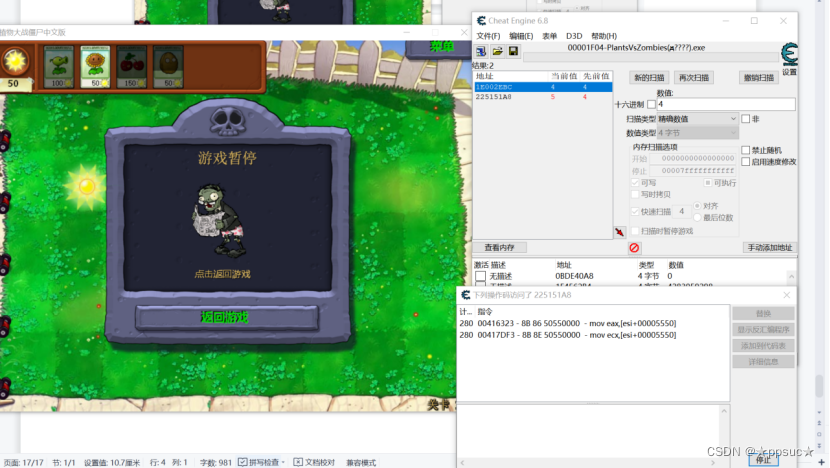Click 详细信息 button
830x468 pixels.
point(763,362)
